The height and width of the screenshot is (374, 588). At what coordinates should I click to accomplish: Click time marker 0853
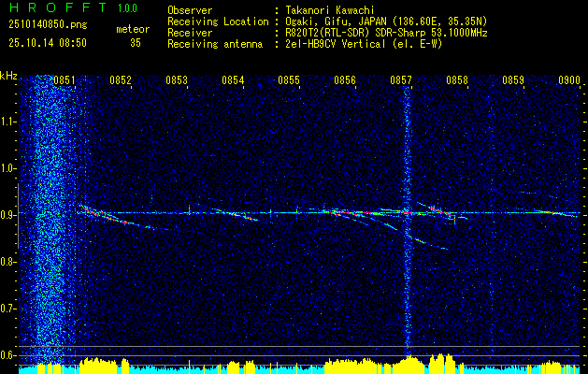point(177,79)
